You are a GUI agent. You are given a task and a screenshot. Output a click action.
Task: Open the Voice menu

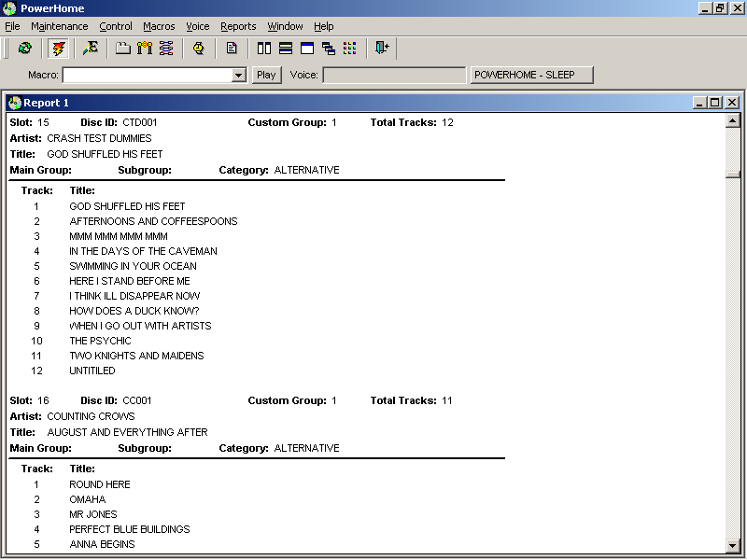click(198, 26)
